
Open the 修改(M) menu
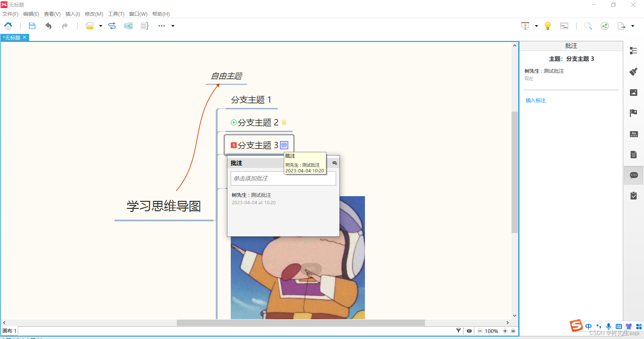coord(94,14)
